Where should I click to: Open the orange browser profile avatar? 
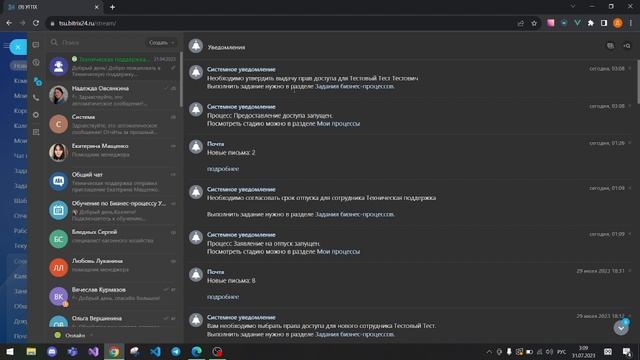(618, 23)
